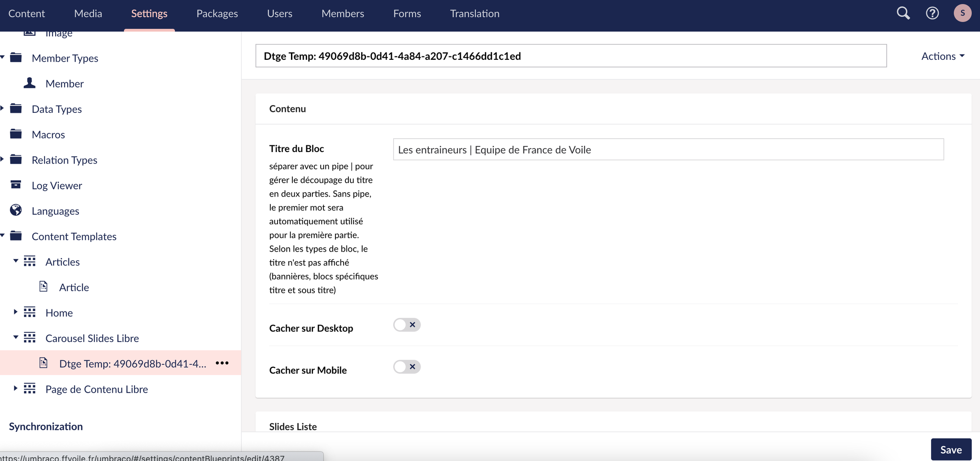Go to the Media section

[88, 13]
